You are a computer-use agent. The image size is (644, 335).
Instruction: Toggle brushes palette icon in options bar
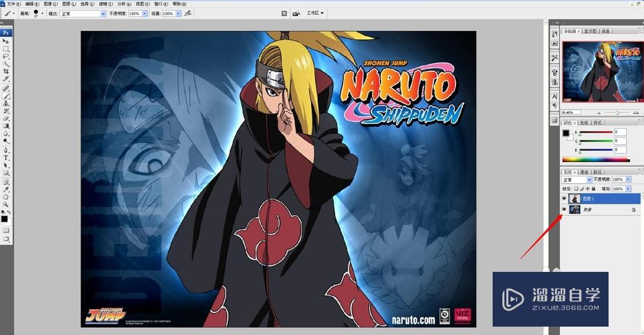tap(283, 14)
